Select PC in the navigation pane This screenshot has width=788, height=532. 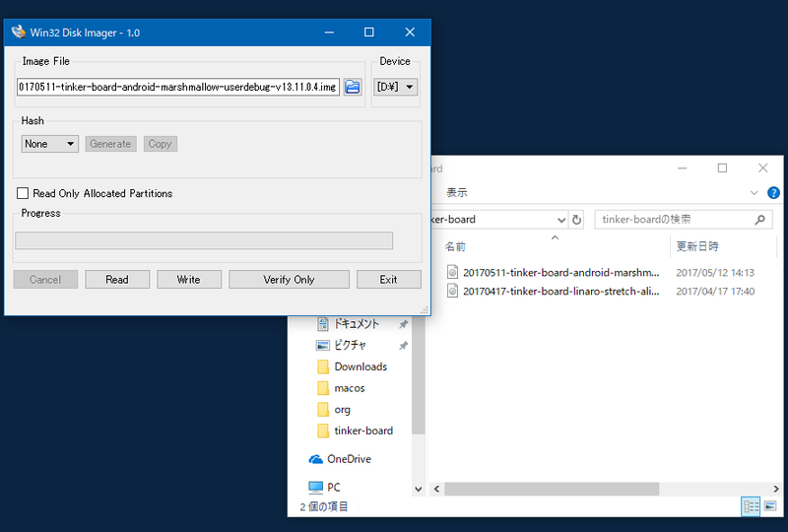[334, 488]
